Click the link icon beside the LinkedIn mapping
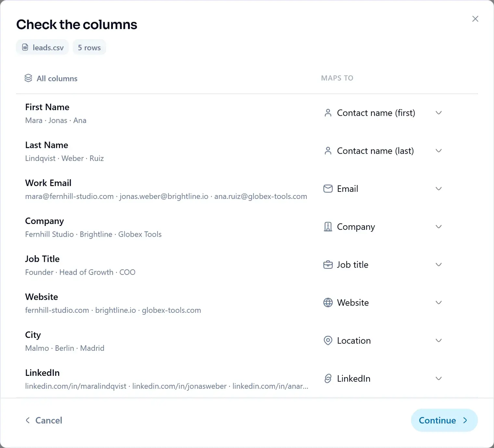This screenshot has height=448, width=494. [x=328, y=378]
